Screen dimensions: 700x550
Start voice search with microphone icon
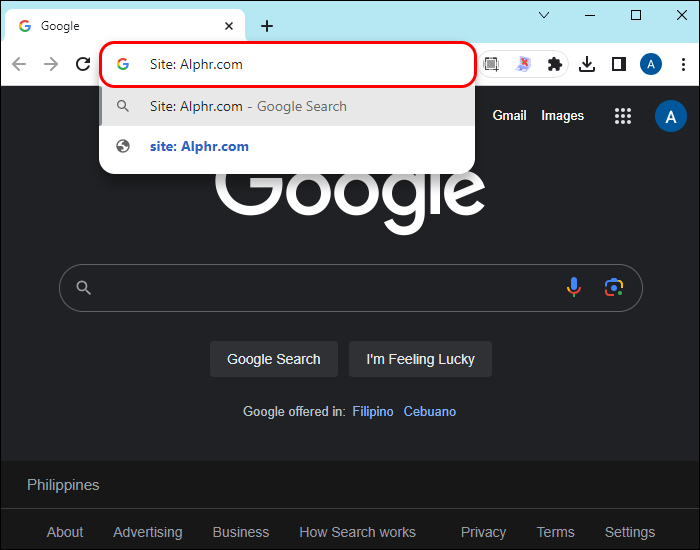[574, 288]
